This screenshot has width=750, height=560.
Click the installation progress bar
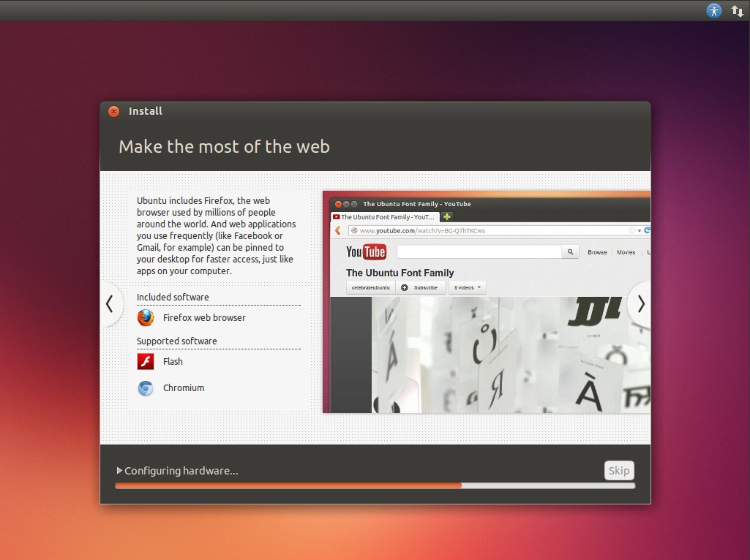click(375, 485)
